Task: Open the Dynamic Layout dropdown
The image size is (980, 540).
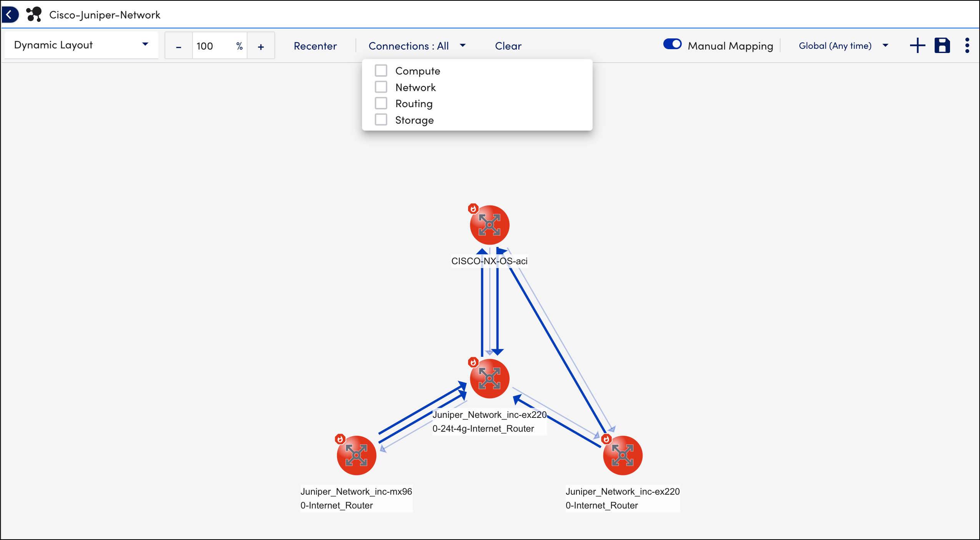Action: 81,45
